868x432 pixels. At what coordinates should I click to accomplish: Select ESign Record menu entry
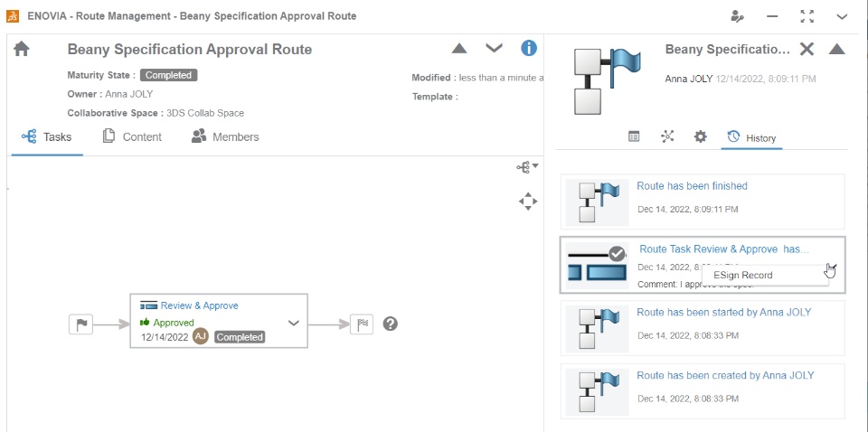pyautogui.click(x=743, y=275)
